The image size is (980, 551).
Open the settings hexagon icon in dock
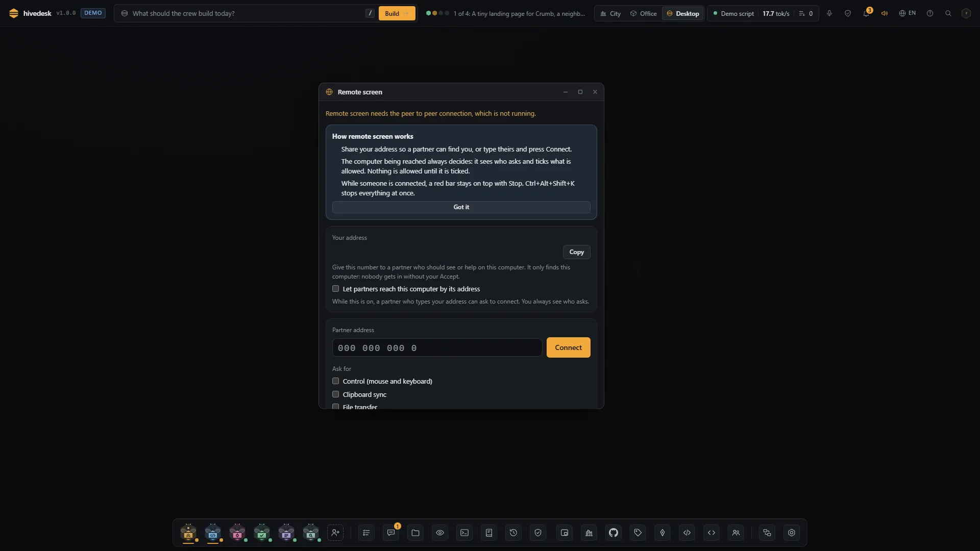tap(792, 533)
